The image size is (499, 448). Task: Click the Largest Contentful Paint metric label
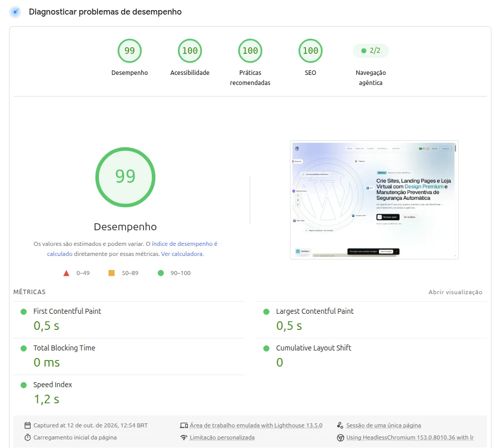[x=315, y=311]
